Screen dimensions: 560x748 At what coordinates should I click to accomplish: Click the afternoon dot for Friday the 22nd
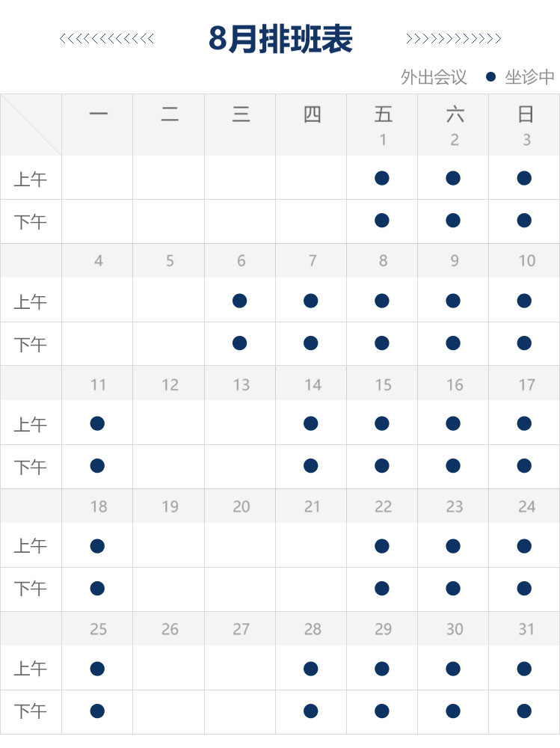381,588
